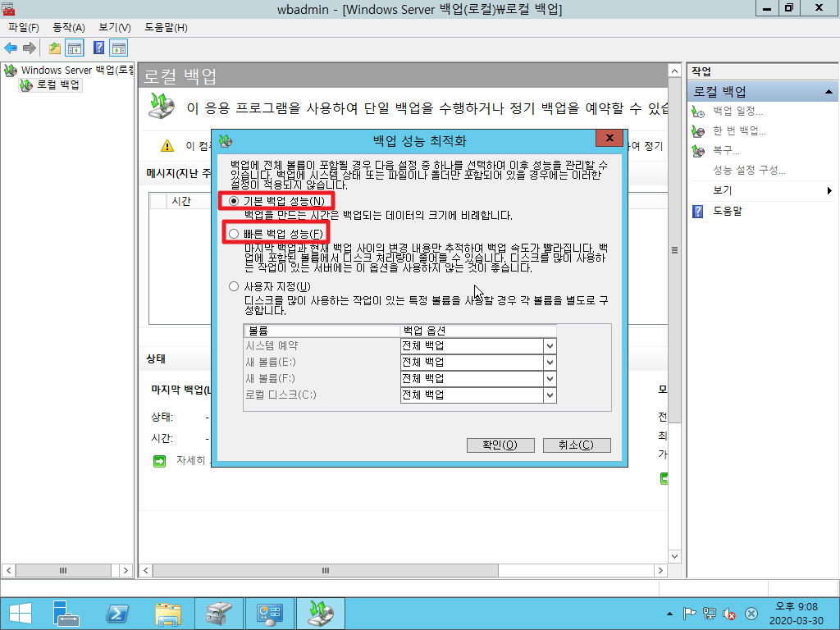Click 자세히 link under status
The image size is (840, 630).
[191, 461]
